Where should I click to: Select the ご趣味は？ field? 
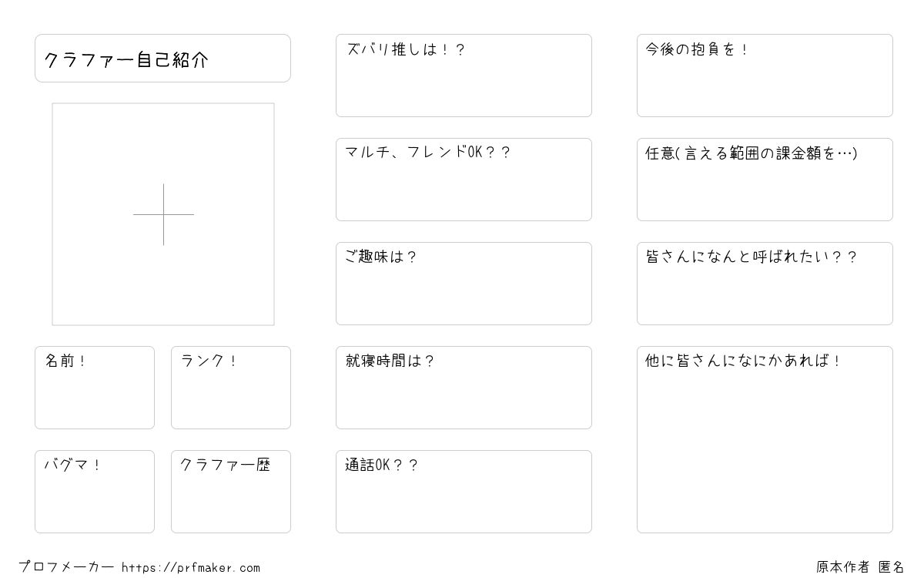(464, 284)
